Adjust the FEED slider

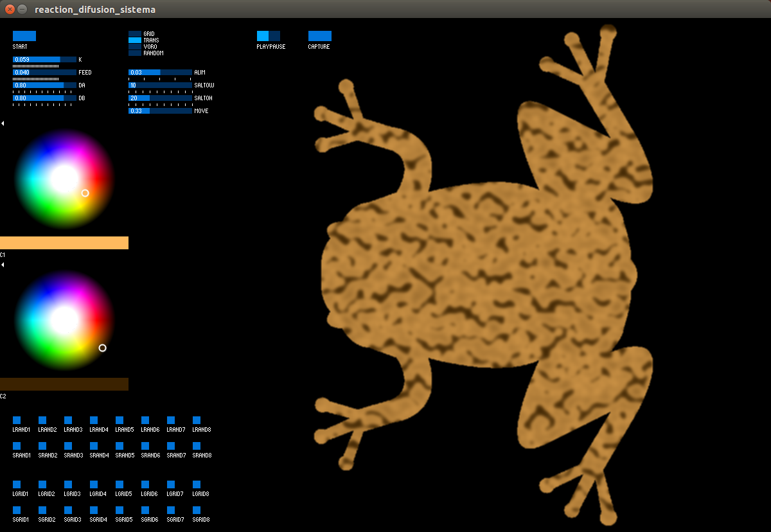(44, 72)
